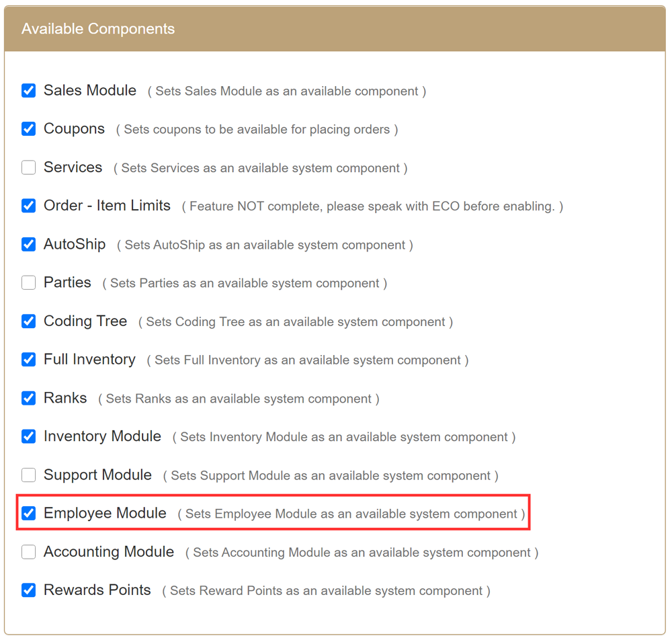Image resolution: width=672 pixels, height=636 pixels.
Task: Click the "Employee Module" label text
Action: pyautogui.click(x=105, y=514)
